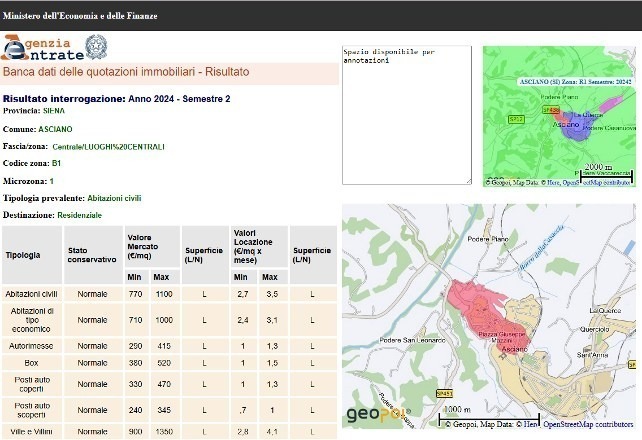This screenshot has width=642, height=440.
Task: Click the ASCIANO zone tooltip on the small map
Action: pyautogui.click(x=575, y=81)
